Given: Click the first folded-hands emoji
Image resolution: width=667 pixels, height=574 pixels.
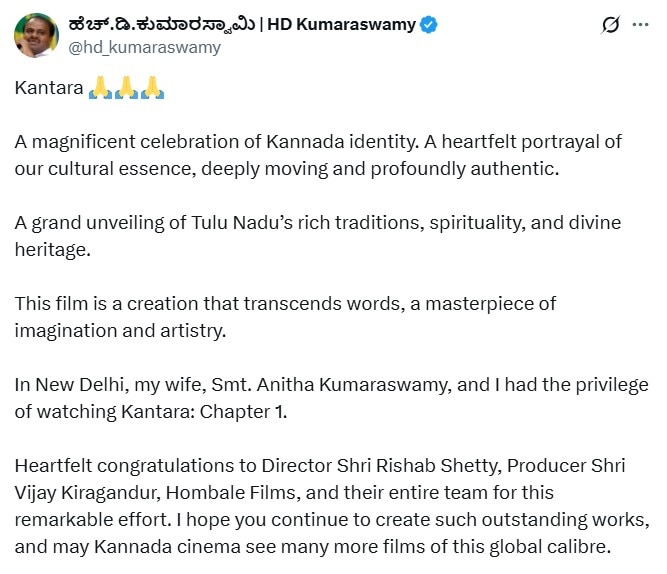Looking at the screenshot, I should pyautogui.click(x=98, y=88).
